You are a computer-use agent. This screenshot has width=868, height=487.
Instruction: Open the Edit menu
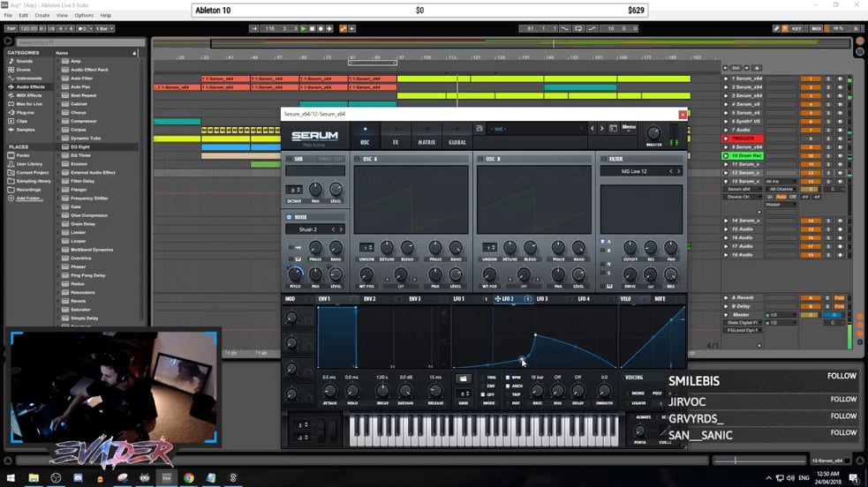point(23,16)
